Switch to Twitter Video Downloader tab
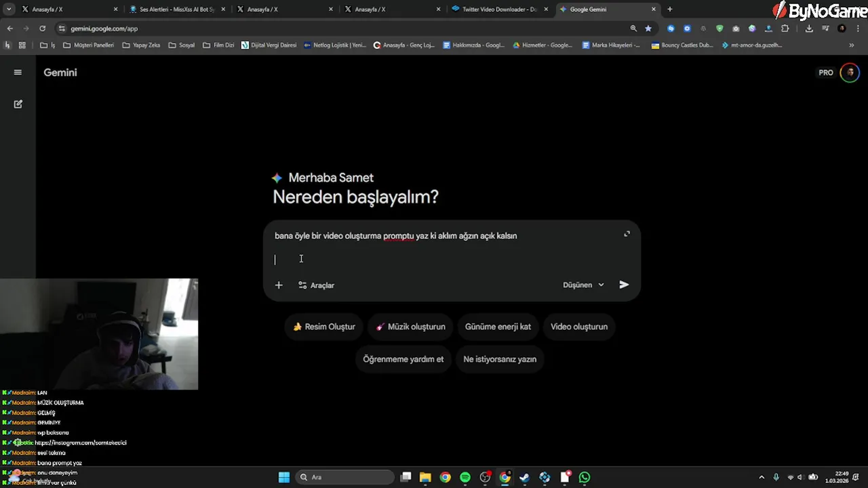 point(499,9)
